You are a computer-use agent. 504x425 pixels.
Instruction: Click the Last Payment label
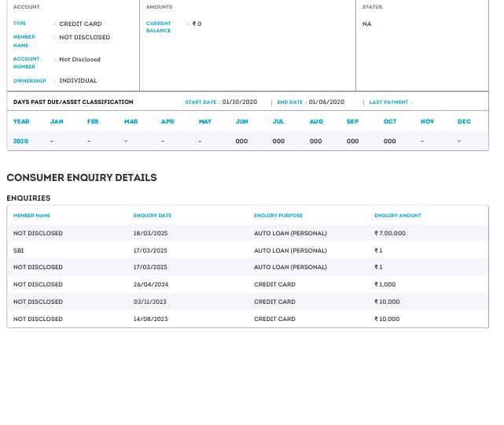point(389,102)
